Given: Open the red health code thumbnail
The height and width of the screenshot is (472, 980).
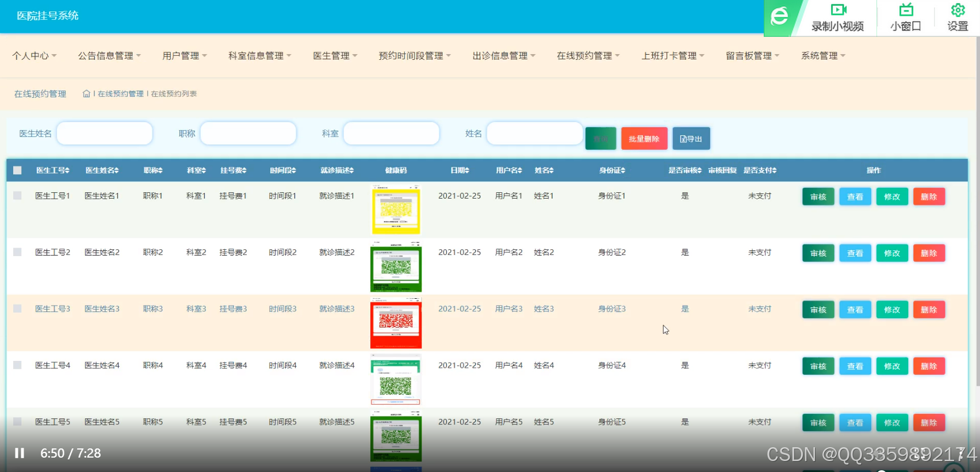Looking at the screenshot, I should pyautogui.click(x=396, y=323).
